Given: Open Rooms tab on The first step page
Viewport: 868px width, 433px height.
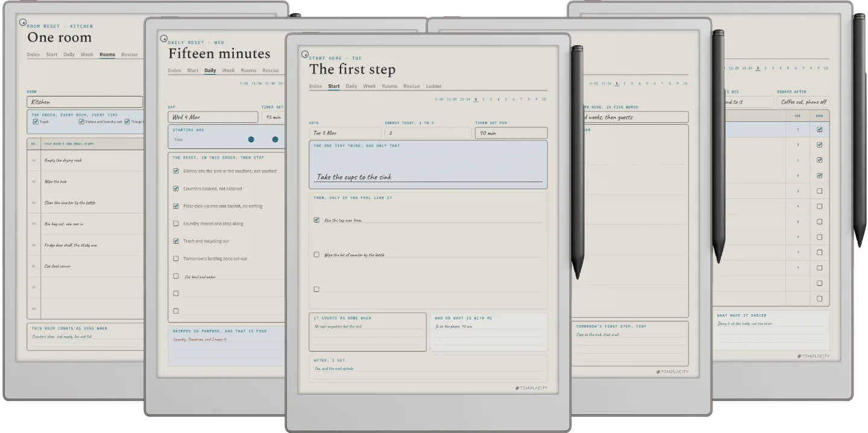Looking at the screenshot, I should [389, 86].
